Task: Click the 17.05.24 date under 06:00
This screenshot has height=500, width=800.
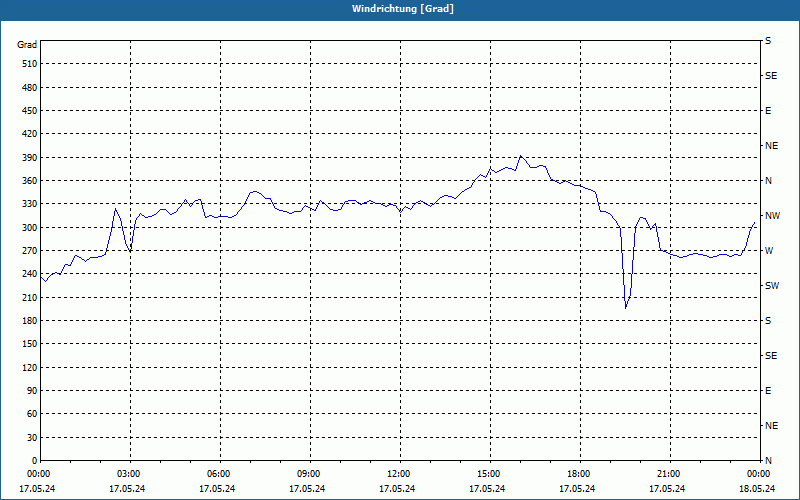Action: click(x=217, y=489)
